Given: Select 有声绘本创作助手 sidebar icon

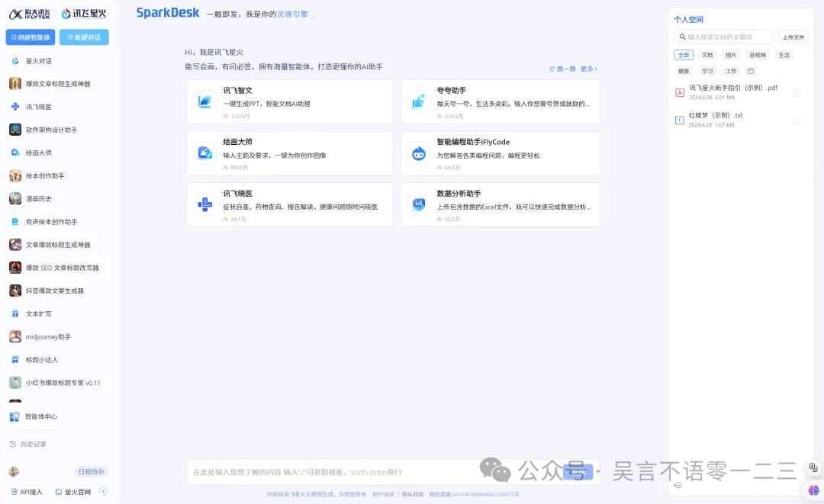Looking at the screenshot, I should [15, 222].
